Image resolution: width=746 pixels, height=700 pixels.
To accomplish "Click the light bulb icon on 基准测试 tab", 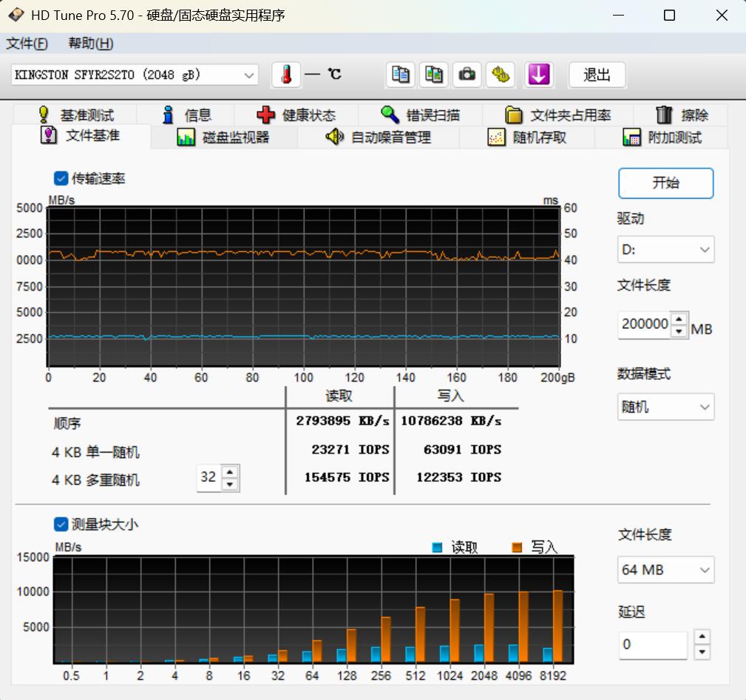I will click(44, 115).
